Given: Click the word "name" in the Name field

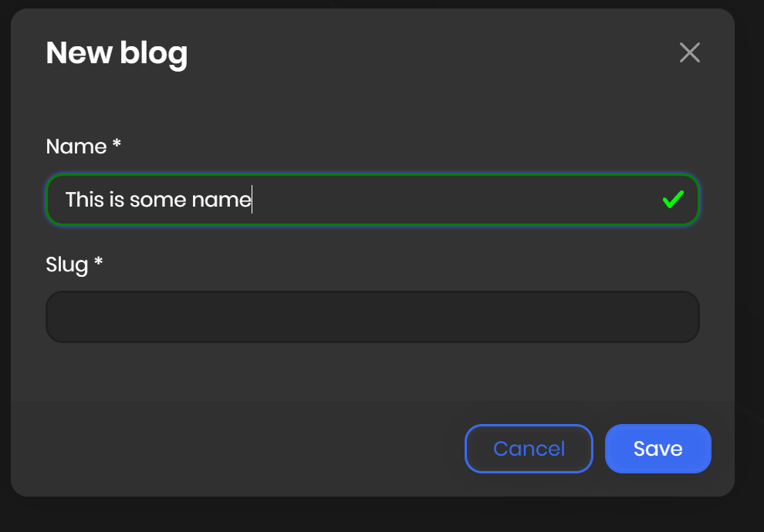Looking at the screenshot, I should click(x=221, y=200).
